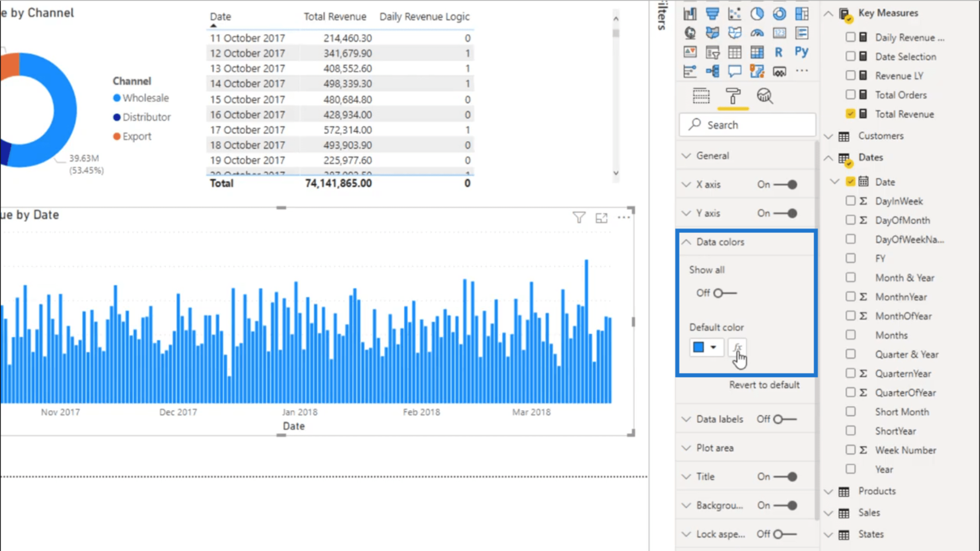The image size is (980, 551).
Task: Select the Gauge visual
Action: pyautogui.click(x=757, y=33)
